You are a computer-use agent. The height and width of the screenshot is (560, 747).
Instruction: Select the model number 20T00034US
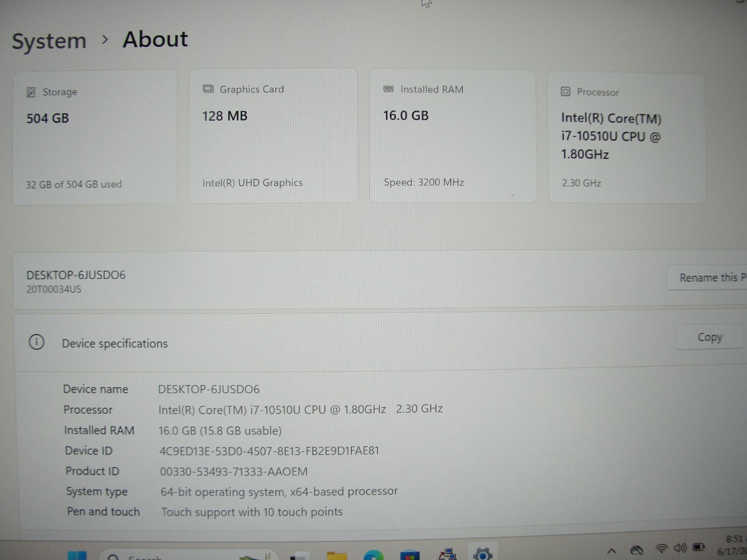(x=54, y=289)
